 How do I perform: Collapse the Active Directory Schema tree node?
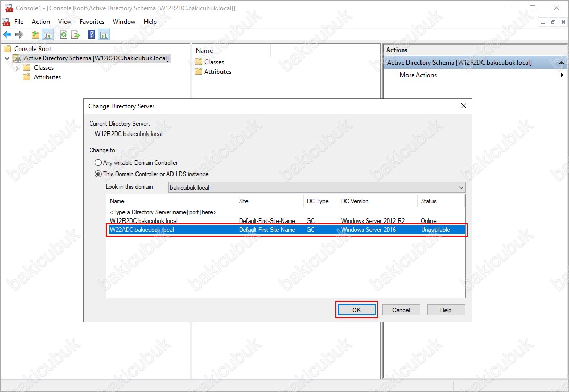[x=7, y=58]
